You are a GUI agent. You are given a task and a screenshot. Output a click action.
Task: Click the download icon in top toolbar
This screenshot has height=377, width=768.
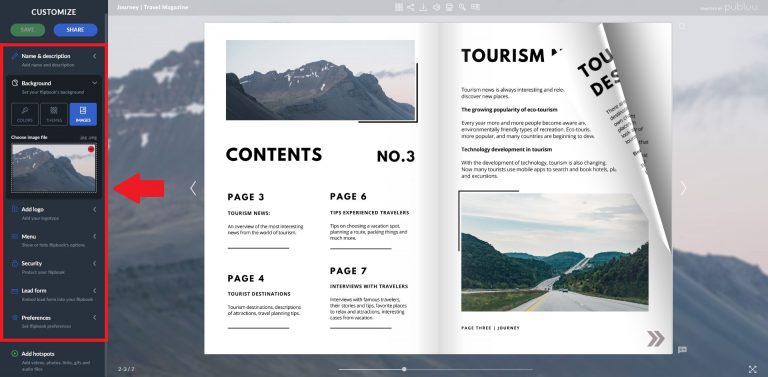click(x=424, y=7)
